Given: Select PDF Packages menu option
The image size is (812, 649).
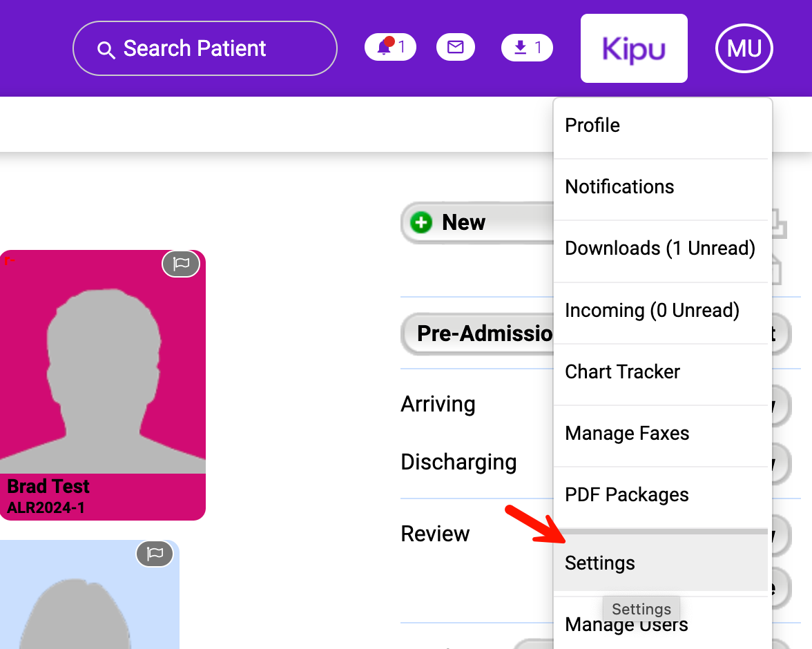Looking at the screenshot, I should pos(626,495).
